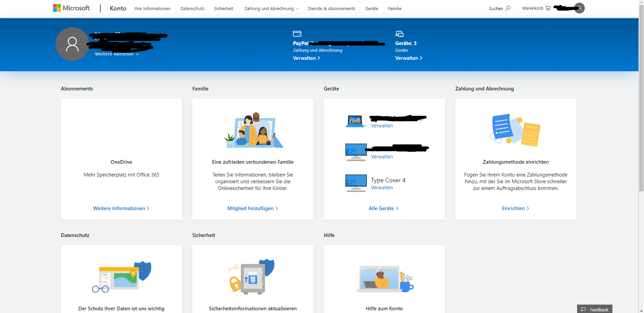Click the second desktop monitor device image
The image size is (644, 313).
click(x=356, y=152)
